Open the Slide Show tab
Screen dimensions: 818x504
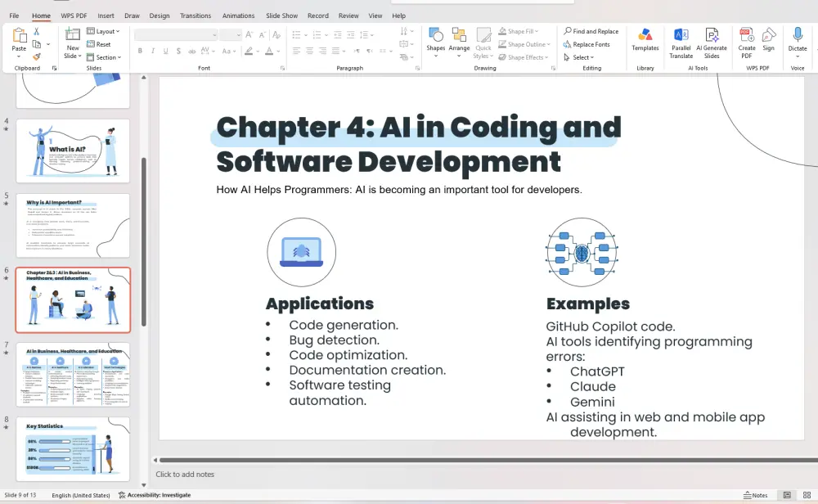click(281, 16)
